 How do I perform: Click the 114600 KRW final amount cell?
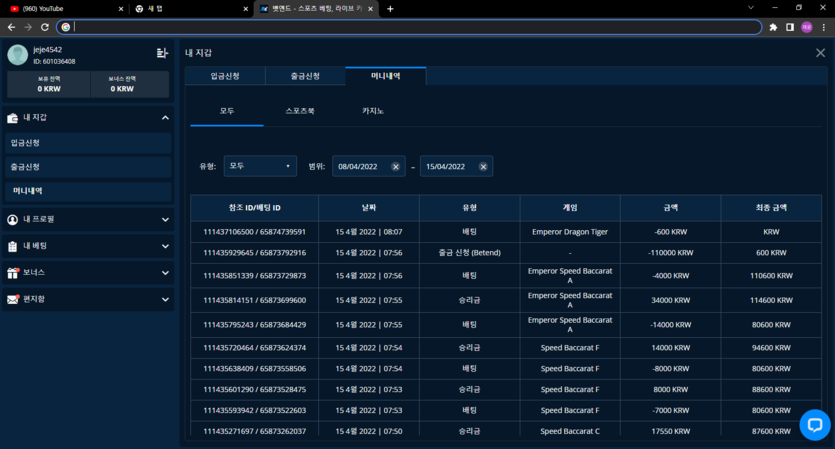[771, 300]
